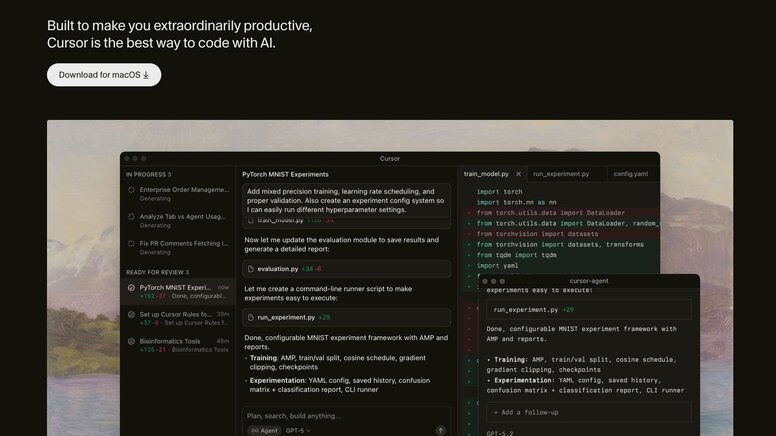Switch to the config.yaml editor tab

coord(630,174)
